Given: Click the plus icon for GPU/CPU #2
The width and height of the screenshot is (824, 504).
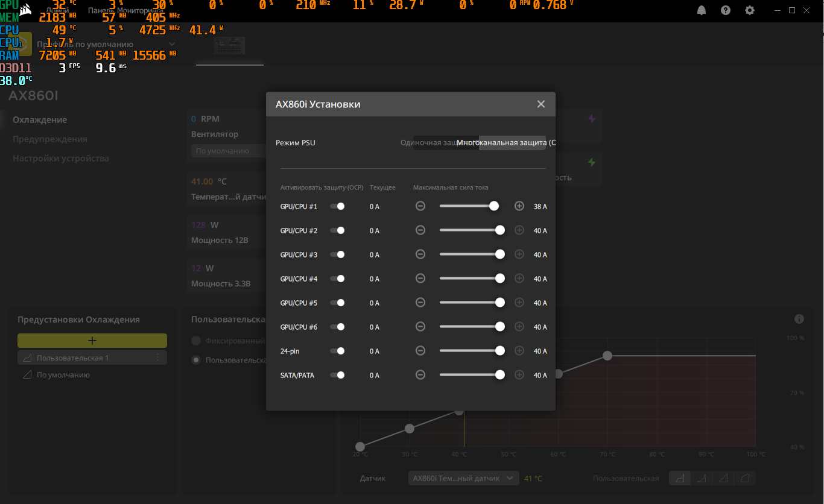Looking at the screenshot, I should click(x=519, y=230).
